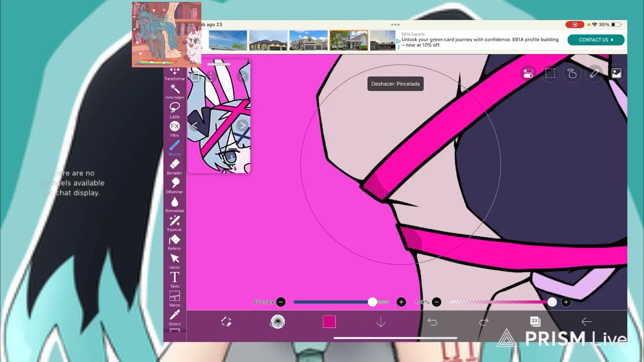
Task: Click the Deshacer: Pincelada notification
Action: (395, 84)
